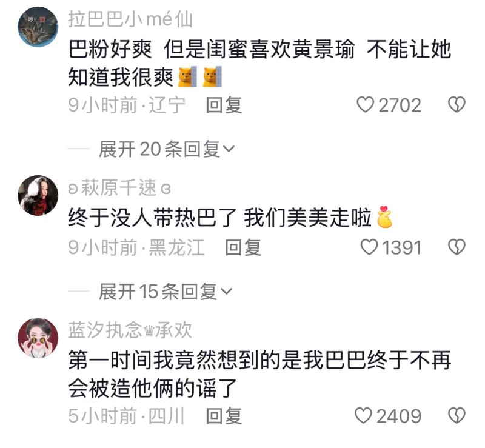Click the chevron next to 展开15条回复

click(x=226, y=292)
